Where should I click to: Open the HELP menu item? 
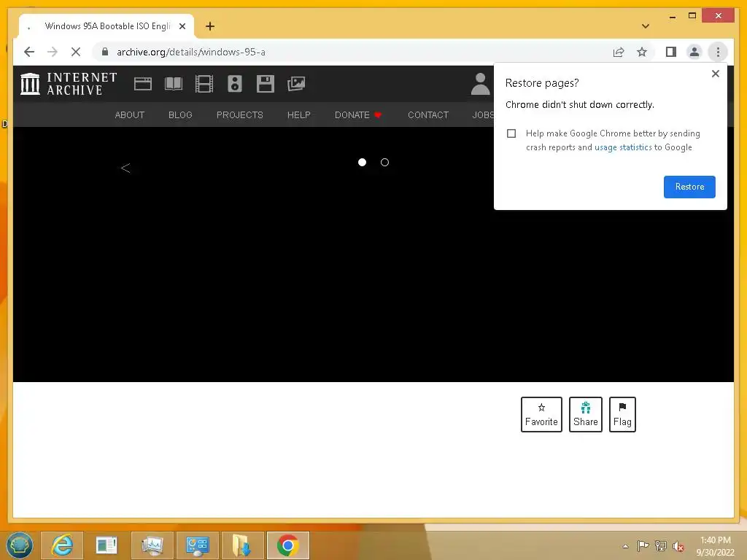tap(298, 114)
